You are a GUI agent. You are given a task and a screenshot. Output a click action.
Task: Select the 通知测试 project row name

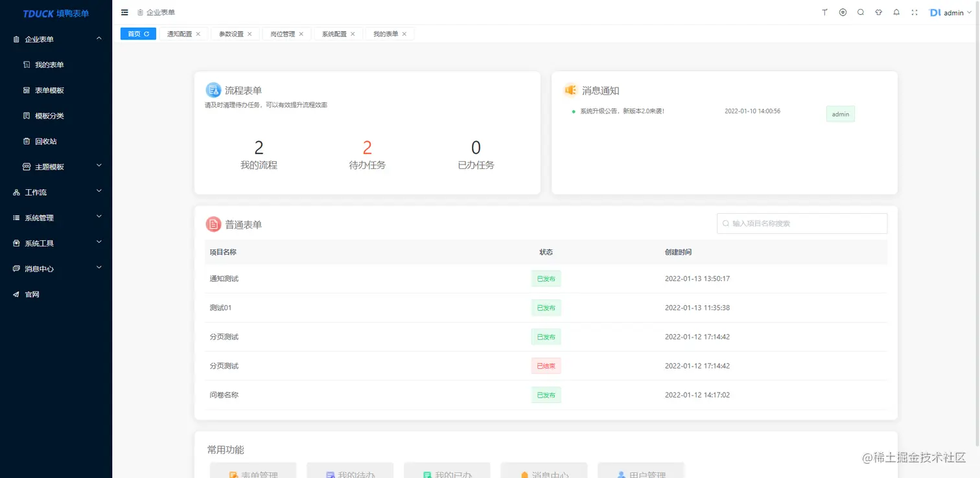[x=224, y=279]
